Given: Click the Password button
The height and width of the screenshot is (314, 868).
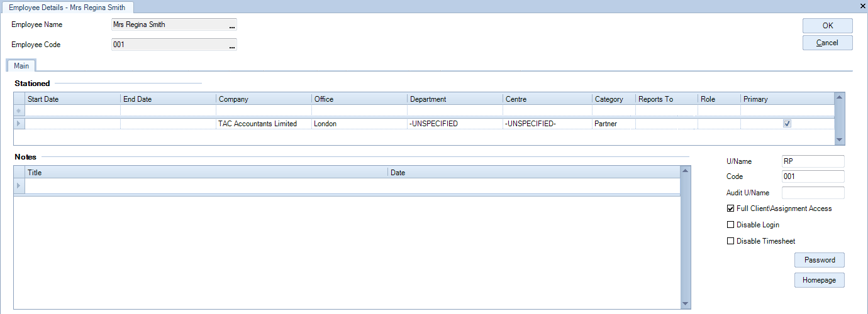Looking at the screenshot, I should point(819,260).
